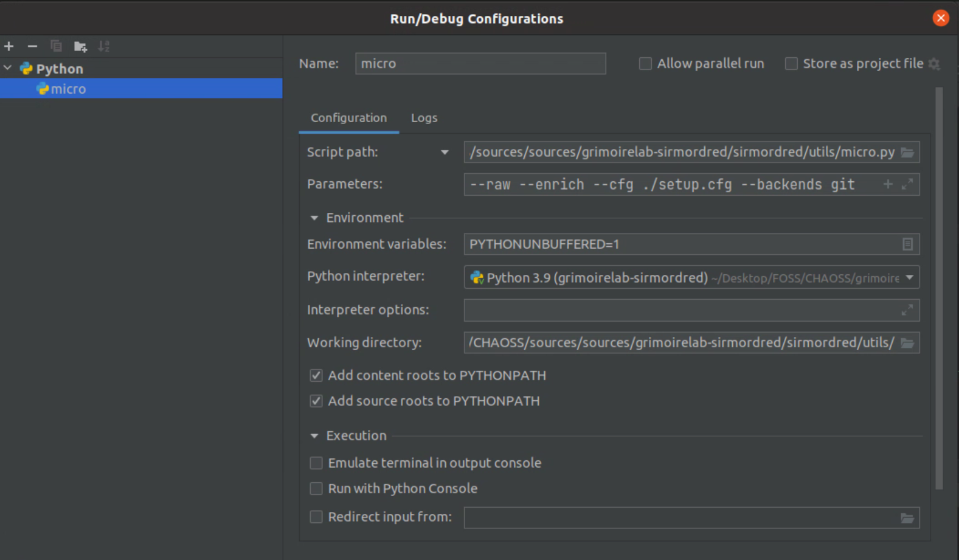
Task: Select the micro configuration in tree
Action: [68, 89]
